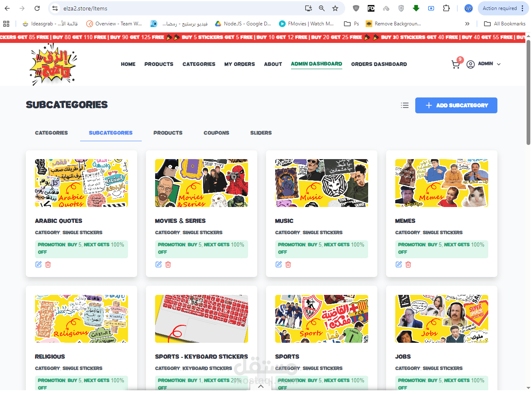The image size is (532, 394).
Task: Open the Arabic Quotes sticker thumbnail
Action: 82,183
